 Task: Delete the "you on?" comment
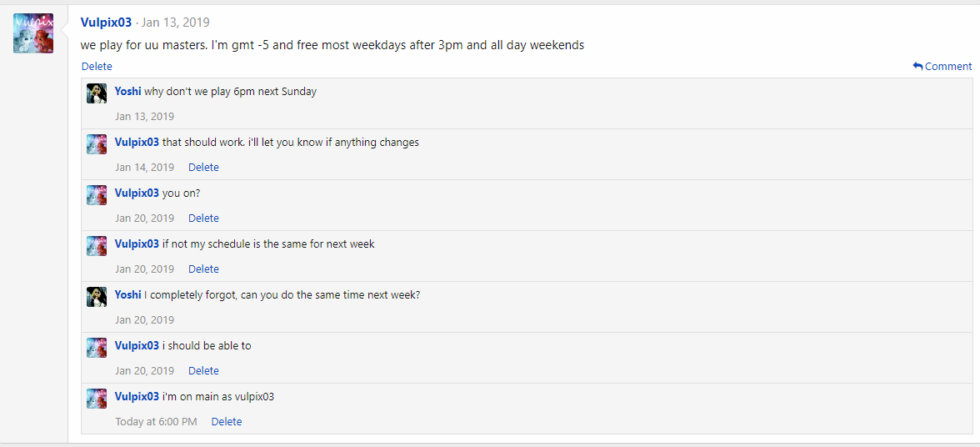pos(203,218)
